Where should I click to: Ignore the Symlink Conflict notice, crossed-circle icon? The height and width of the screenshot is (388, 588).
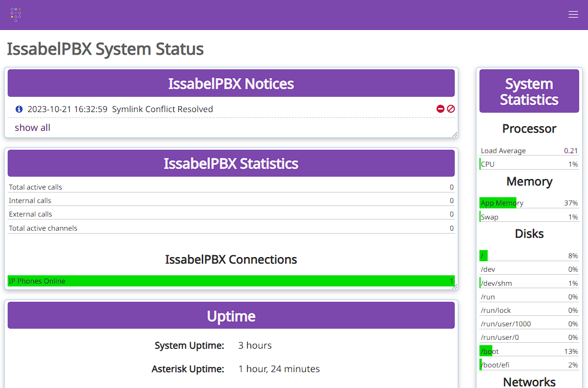451,109
